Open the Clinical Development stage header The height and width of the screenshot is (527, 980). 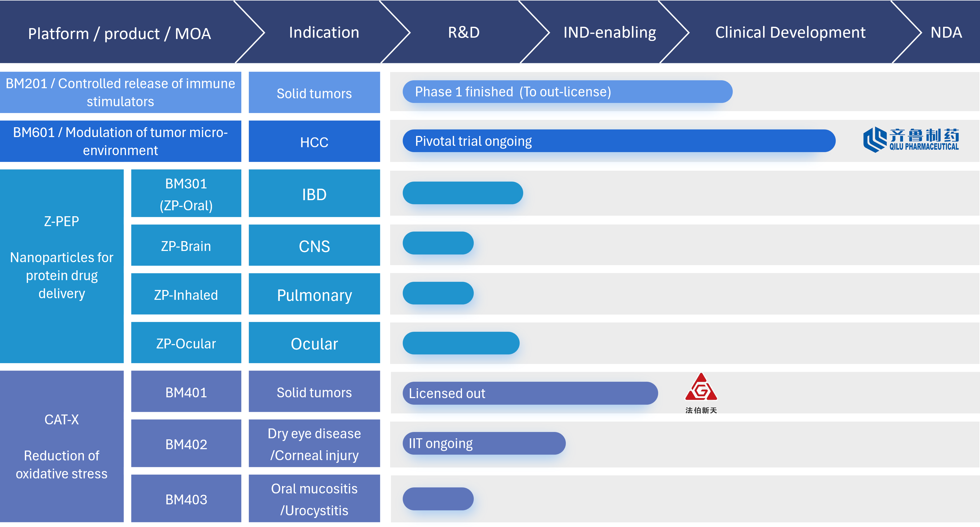point(790,33)
